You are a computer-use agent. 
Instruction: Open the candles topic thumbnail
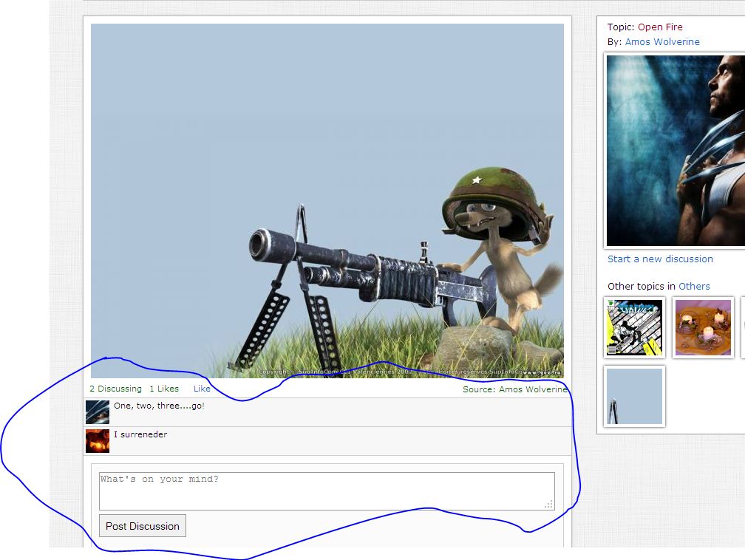704,328
